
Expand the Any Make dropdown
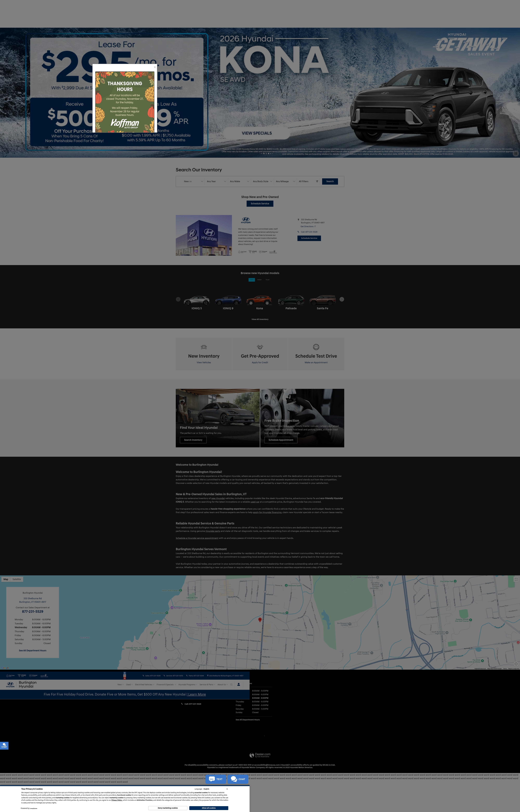pyautogui.click(x=239, y=181)
